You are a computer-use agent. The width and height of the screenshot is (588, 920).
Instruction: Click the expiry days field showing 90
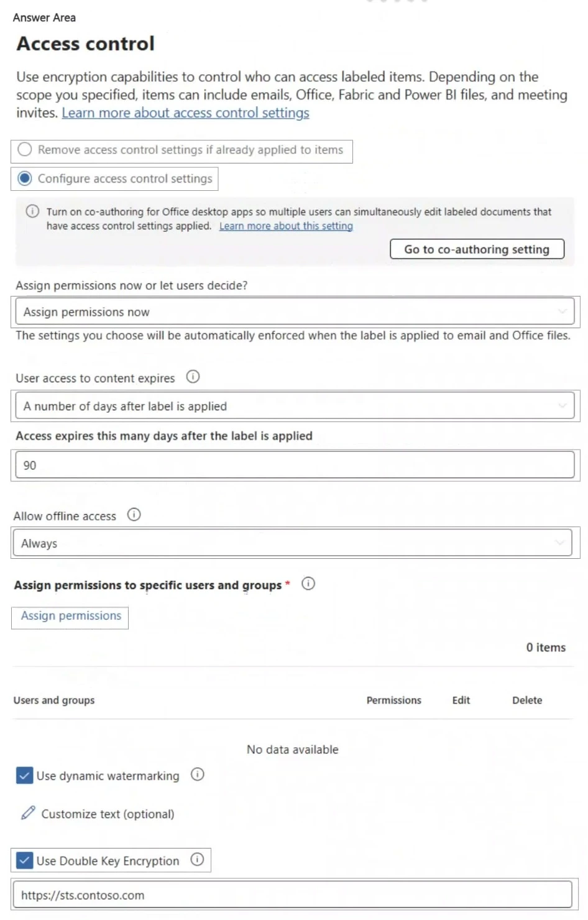pos(294,465)
